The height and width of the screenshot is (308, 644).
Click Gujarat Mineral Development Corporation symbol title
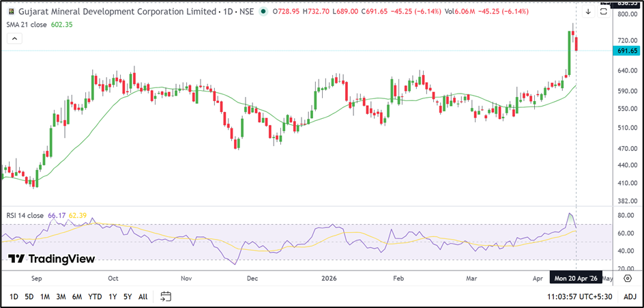102,12
